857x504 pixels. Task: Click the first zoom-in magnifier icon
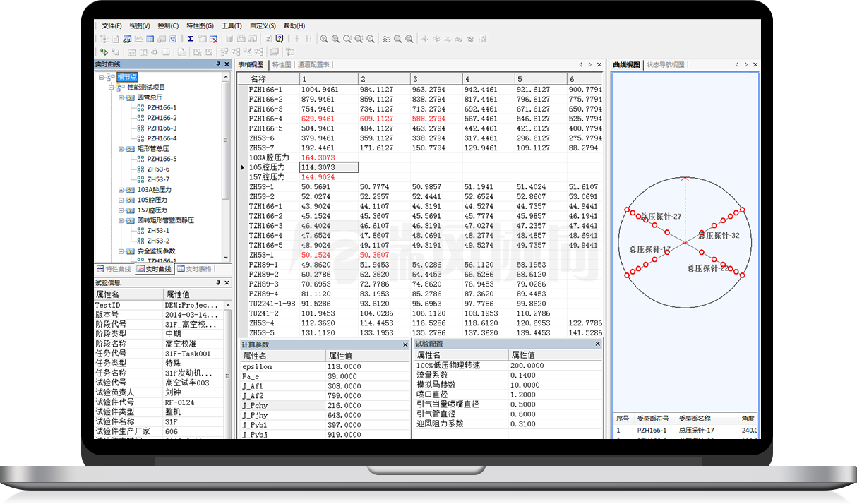point(324,39)
